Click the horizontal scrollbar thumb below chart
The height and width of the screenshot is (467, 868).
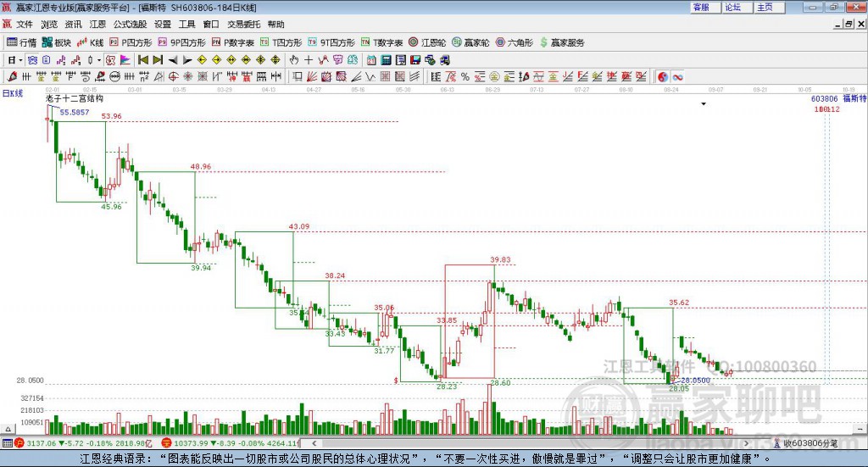[531, 443]
